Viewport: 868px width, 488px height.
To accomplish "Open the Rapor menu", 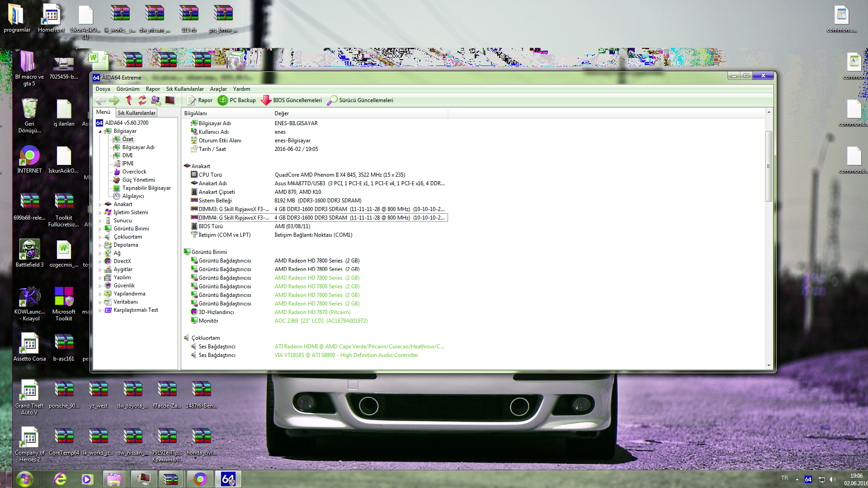I will [153, 89].
